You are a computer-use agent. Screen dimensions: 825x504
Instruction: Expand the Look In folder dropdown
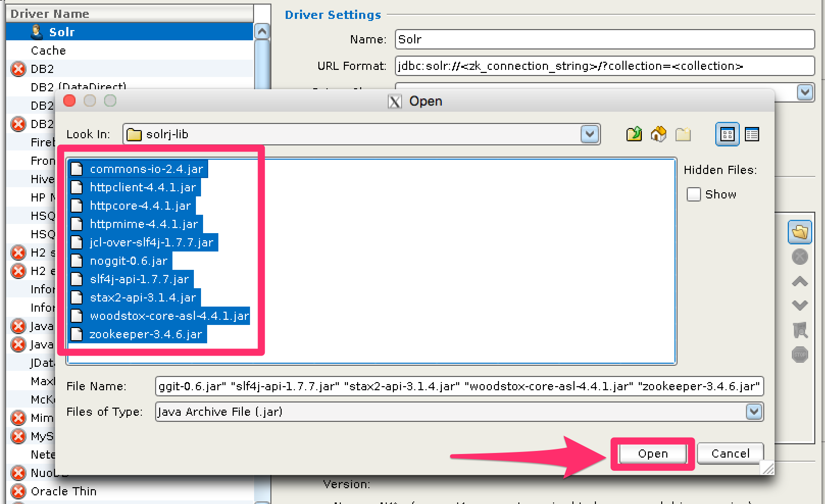590,134
